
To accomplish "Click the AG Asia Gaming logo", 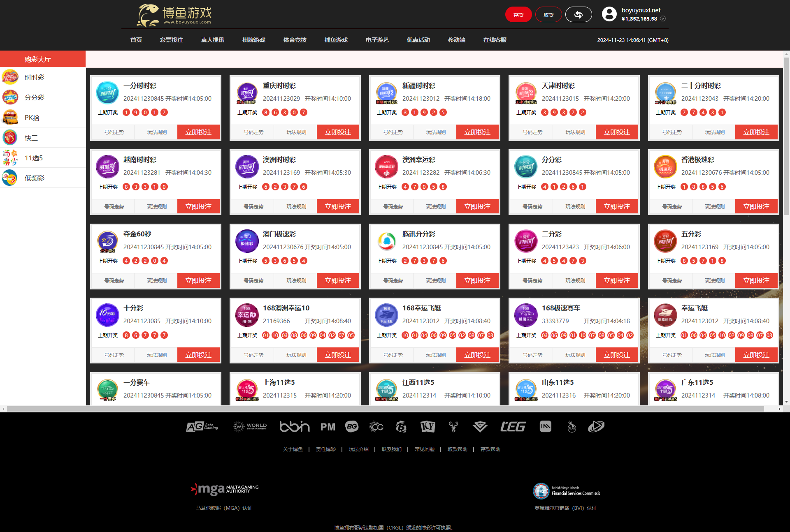I will 202,427.
